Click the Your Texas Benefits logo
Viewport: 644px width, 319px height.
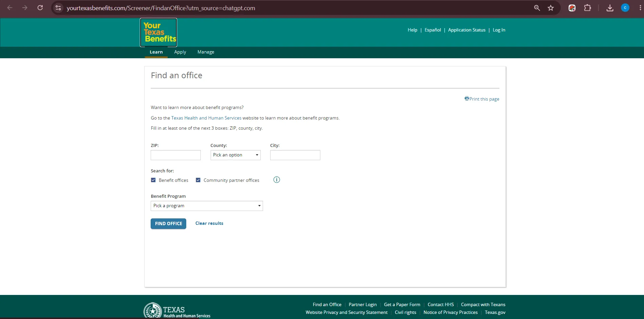[x=158, y=33]
